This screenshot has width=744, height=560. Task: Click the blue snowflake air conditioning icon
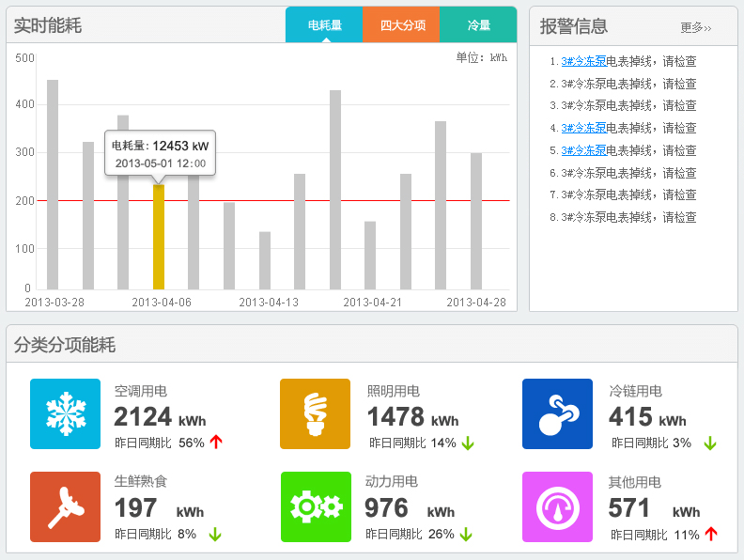coord(65,413)
